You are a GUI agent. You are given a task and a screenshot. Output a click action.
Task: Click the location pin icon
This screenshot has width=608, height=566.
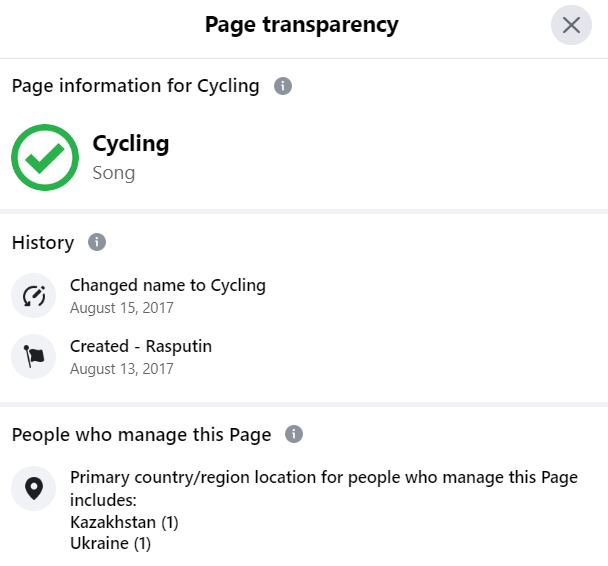click(34, 488)
